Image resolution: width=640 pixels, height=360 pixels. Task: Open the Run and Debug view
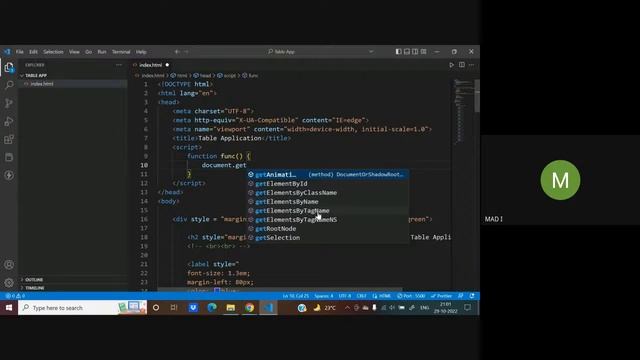click(x=9, y=121)
